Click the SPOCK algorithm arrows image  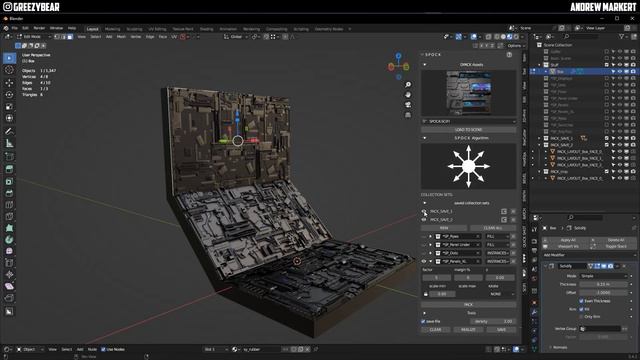click(x=469, y=166)
